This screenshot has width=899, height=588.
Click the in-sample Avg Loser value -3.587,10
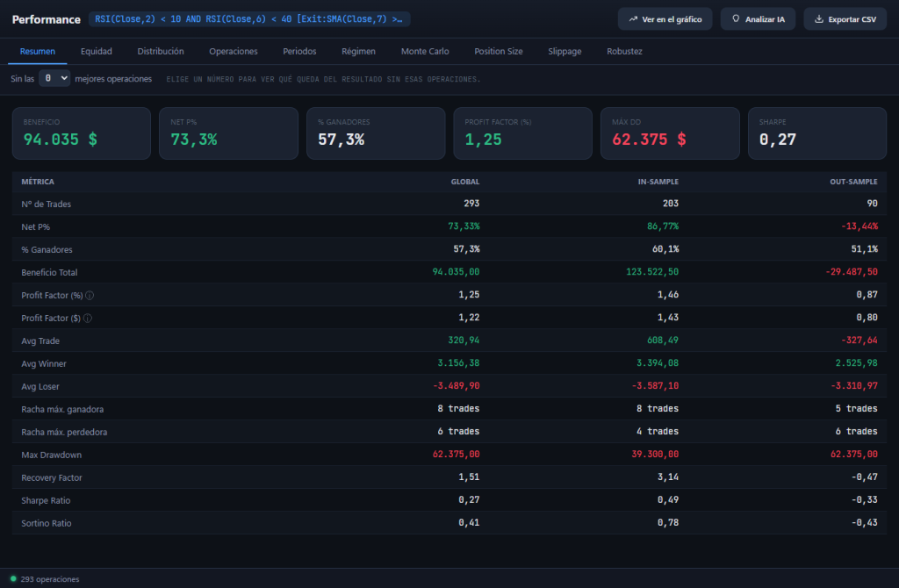[655, 385]
